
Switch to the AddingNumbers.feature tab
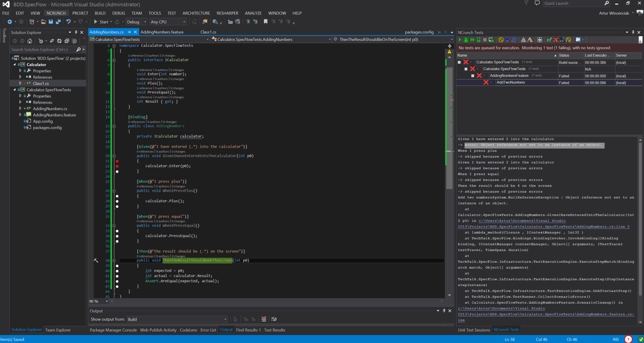pos(162,32)
